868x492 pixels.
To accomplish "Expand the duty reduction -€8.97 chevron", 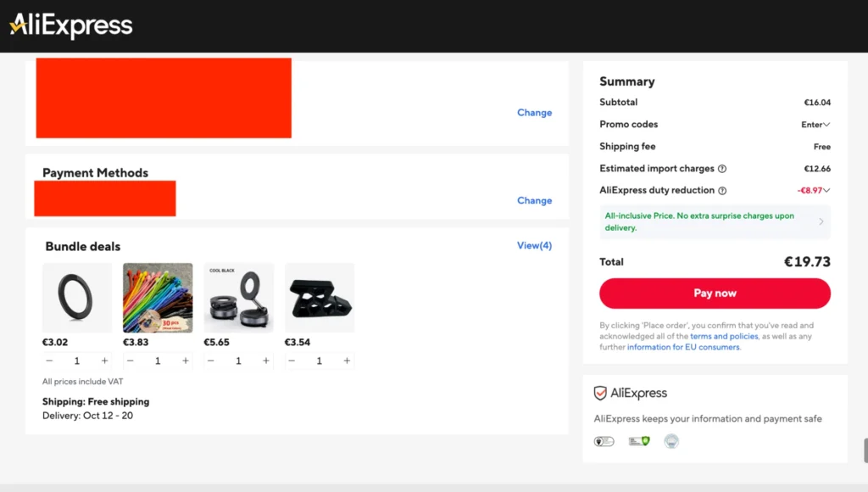I will (x=826, y=190).
